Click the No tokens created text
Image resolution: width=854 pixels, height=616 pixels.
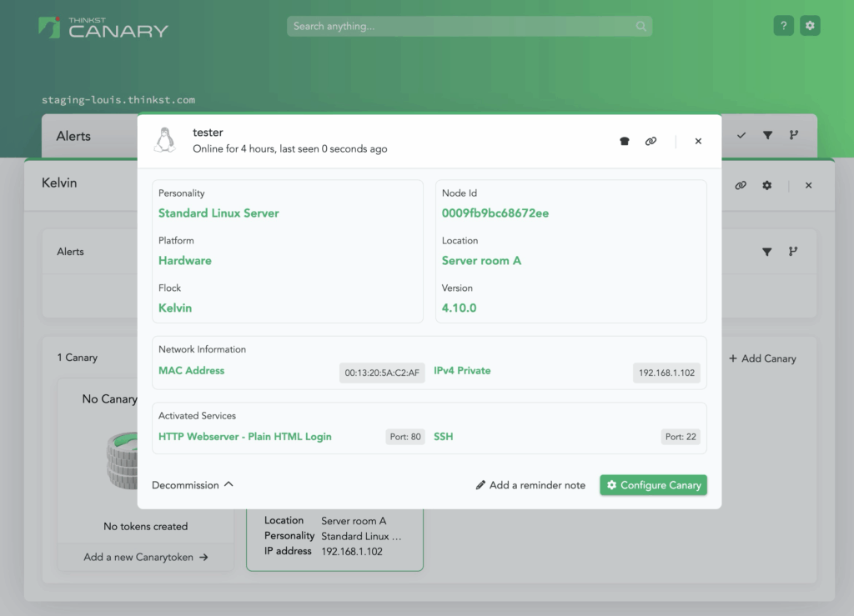pyautogui.click(x=145, y=526)
